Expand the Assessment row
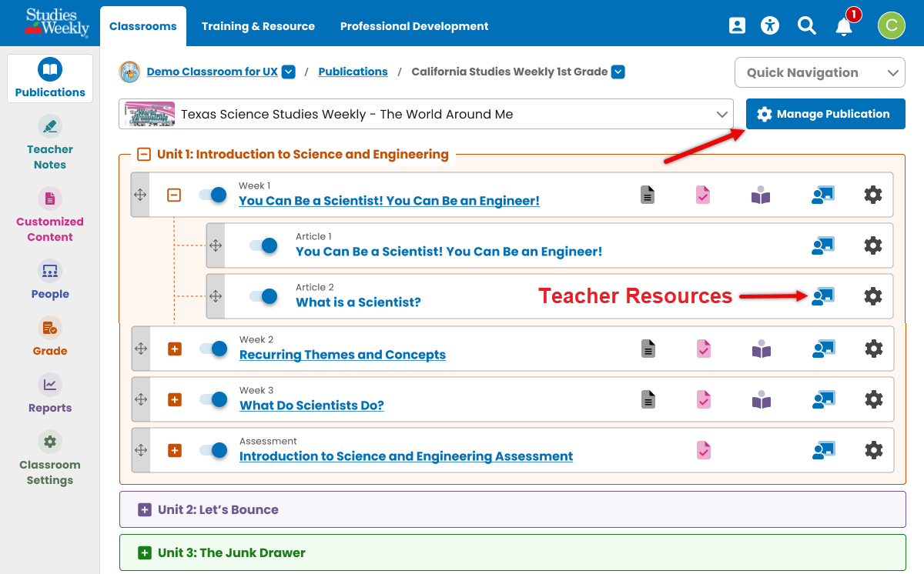Image resolution: width=924 pixels, height=574 pixels. coord(175,451)
